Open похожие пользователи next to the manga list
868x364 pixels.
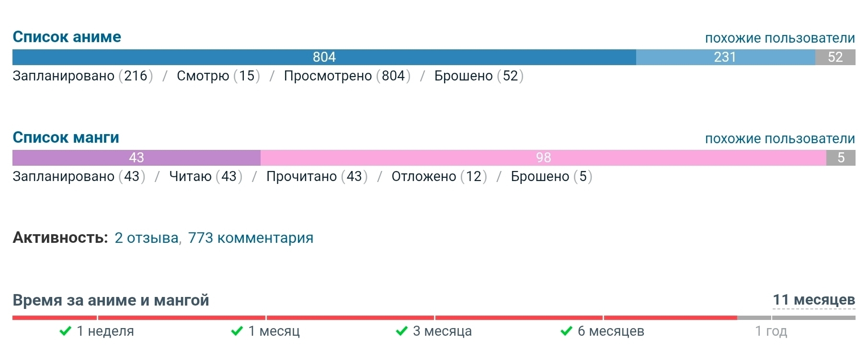pos(780,139)
